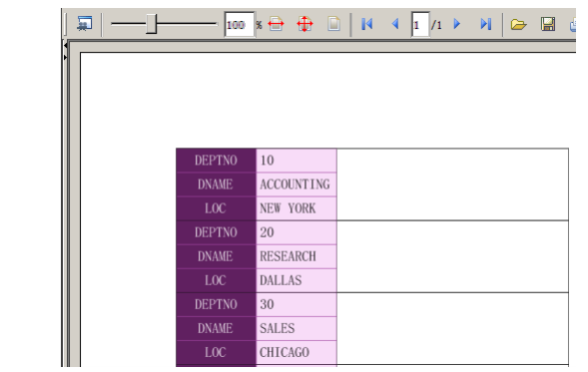The image size is (588, 372).
Task: Go to the first page
Action: [366, 24]
